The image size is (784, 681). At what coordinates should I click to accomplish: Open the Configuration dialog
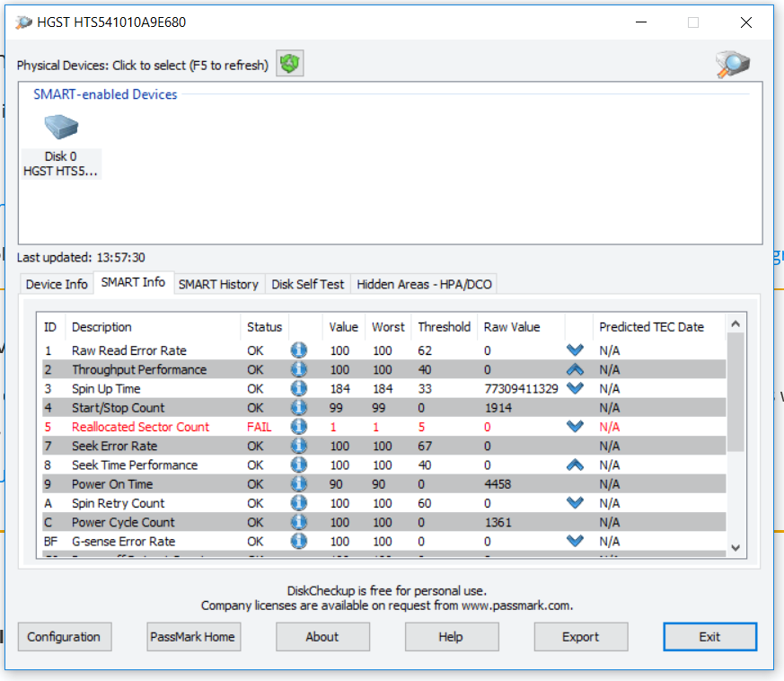click(x=65, y=636)
